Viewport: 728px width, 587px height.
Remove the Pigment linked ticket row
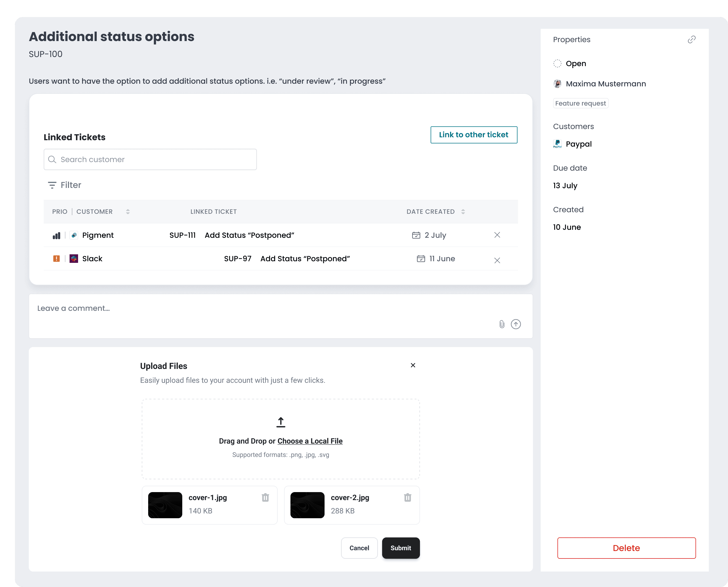(497, 235)
